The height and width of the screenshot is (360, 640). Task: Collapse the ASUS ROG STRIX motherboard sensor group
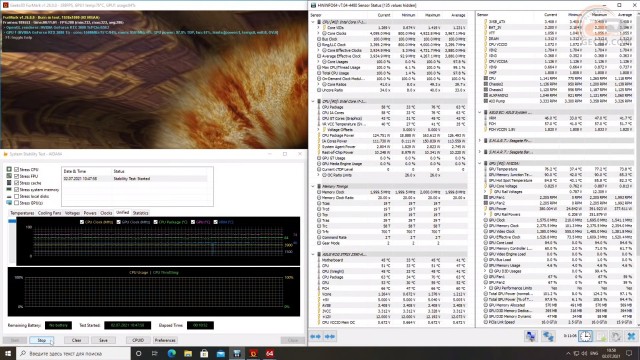313,254
